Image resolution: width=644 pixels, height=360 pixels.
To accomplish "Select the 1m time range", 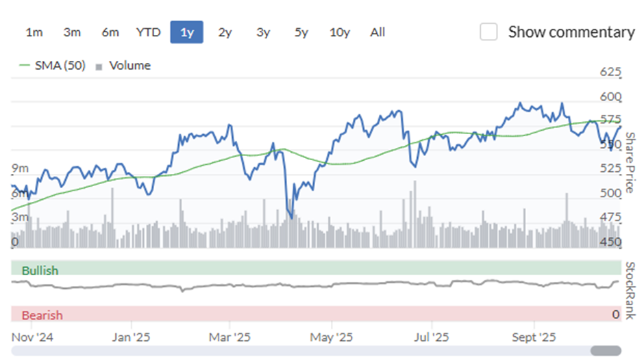I will [x=34, y=32].
